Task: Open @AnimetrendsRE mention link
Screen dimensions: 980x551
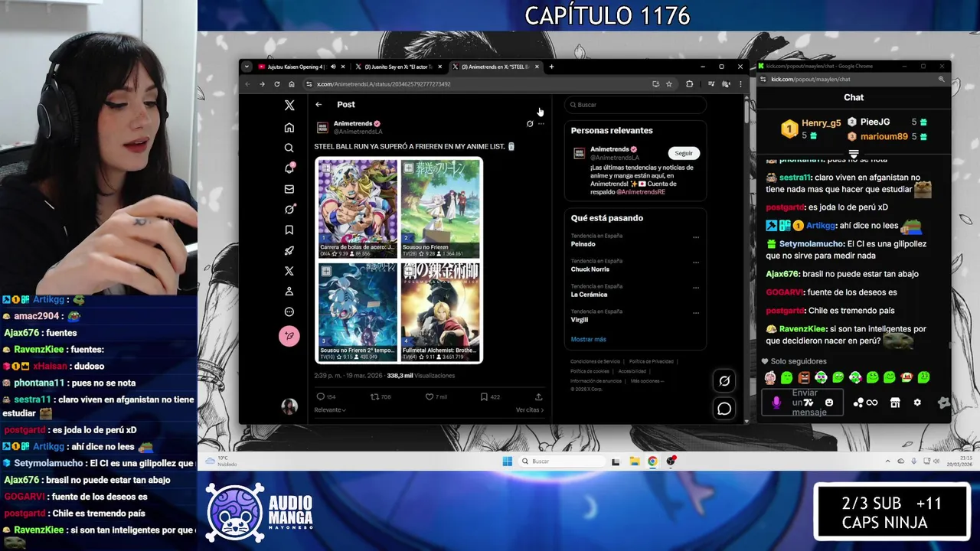Action: pyautogui.click(x=641, y=192)
